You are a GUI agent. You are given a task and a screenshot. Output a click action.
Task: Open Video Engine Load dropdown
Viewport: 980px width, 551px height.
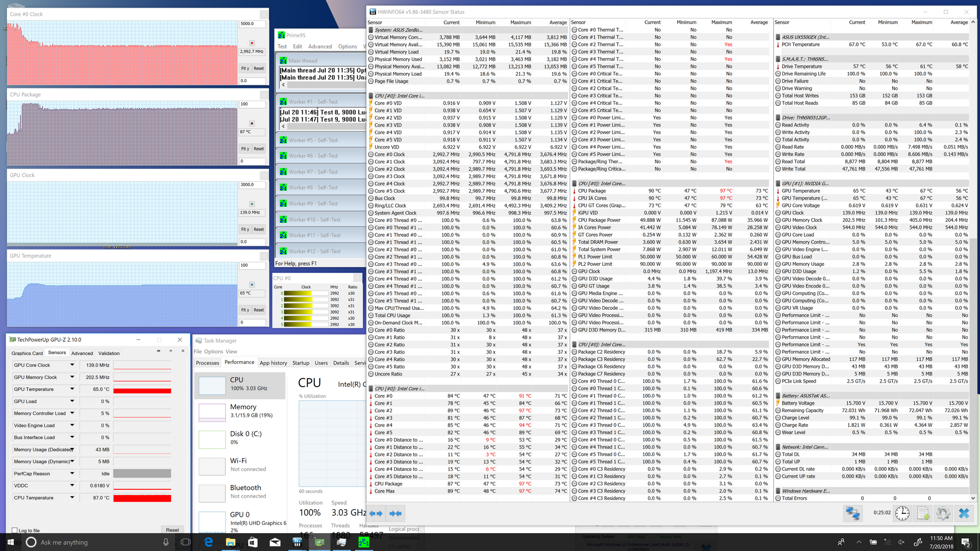tap(72, 425)
